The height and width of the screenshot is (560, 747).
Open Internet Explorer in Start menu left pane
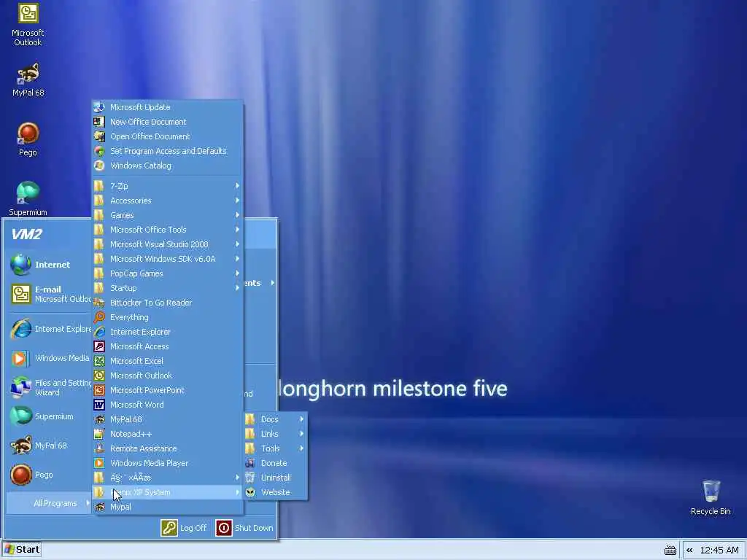(x=49, y=329)
